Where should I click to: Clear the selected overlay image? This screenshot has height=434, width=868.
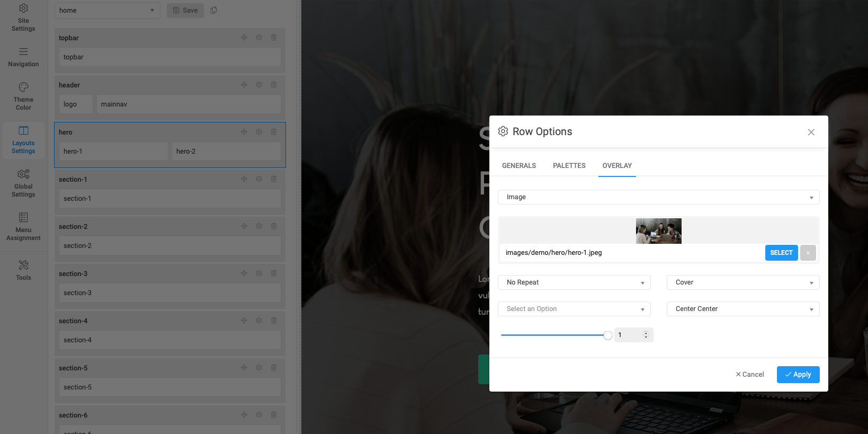808,253
